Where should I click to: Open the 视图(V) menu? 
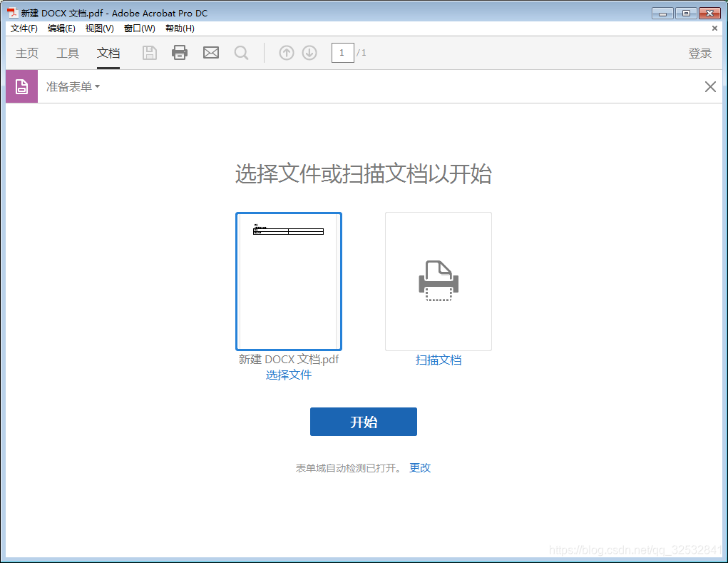pyautogui.click(x=99, y=29)
